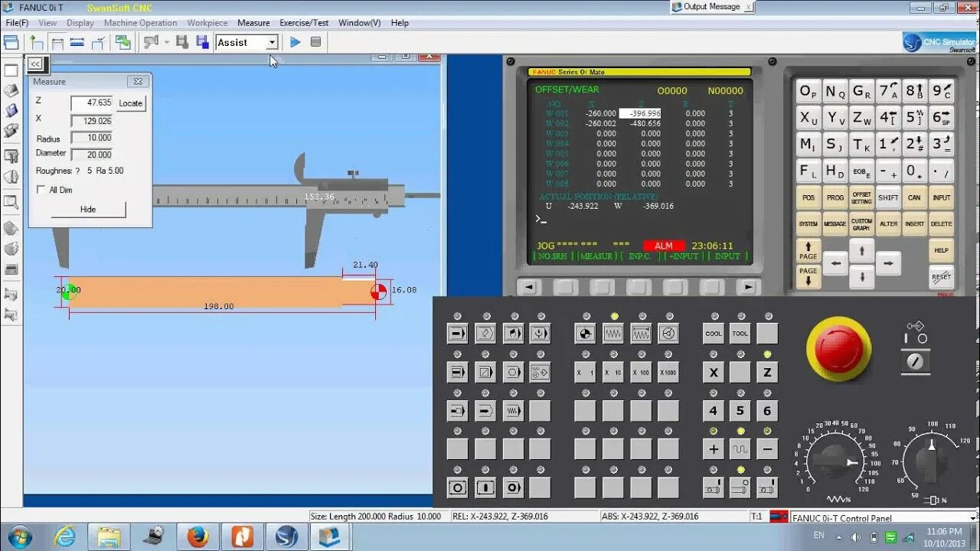Click the minus jog direction button
This screenshot has height=551, width=980.
[x=767, y=449]
